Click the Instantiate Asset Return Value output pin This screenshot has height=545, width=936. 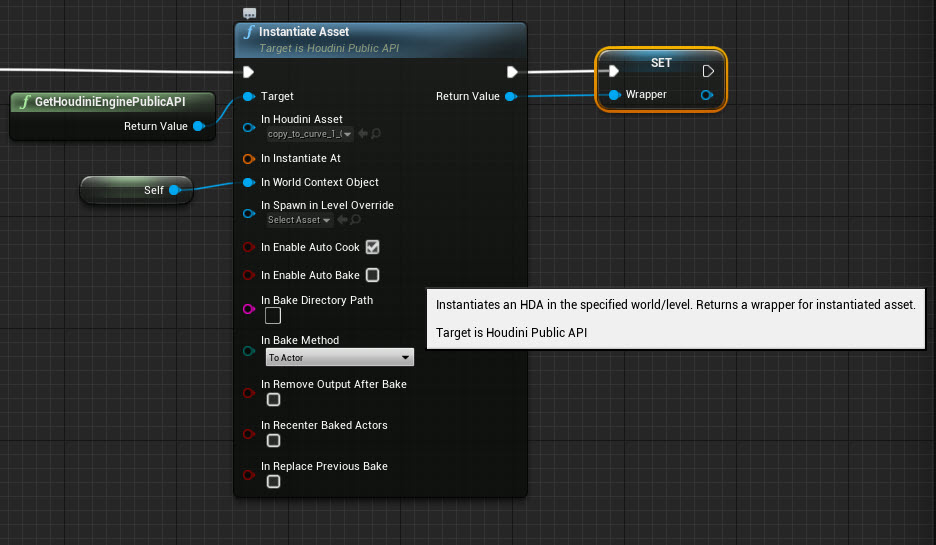[x=511, y=96]
